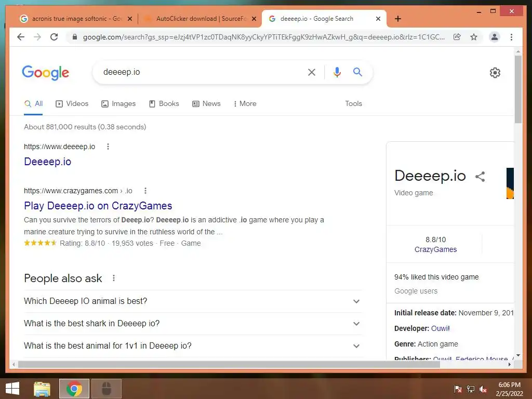Open options for the crazygames.com result
532x399 pixels.
(x=145, y=191)
